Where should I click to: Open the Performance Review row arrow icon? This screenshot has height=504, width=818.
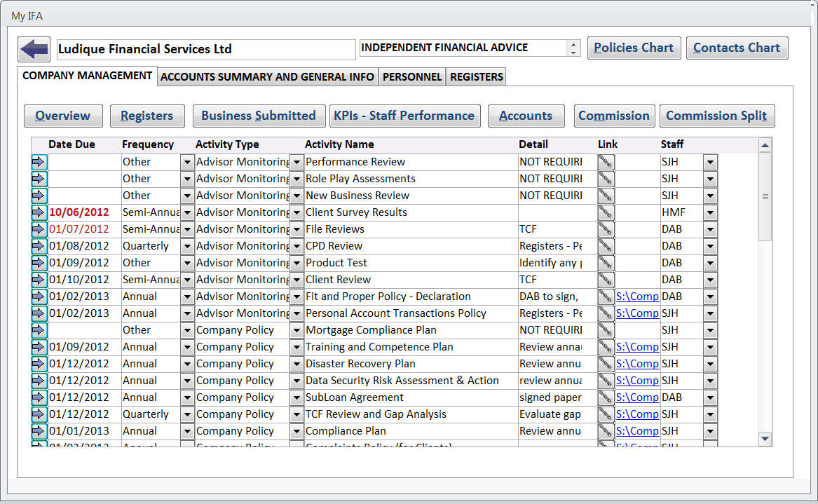tap(39, 162)
